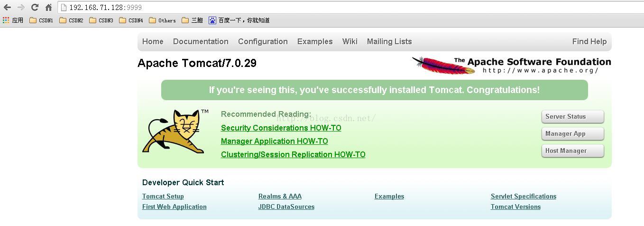Open the First Web Application link
Image resolution: width=644 pixels, height=226 pixels.
[x=175, y=207]
